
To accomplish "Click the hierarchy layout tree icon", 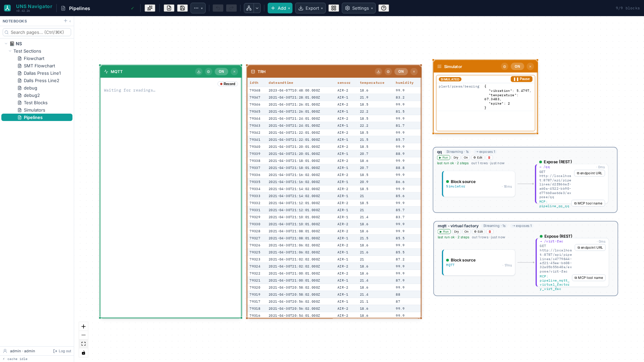I will (249, 8).
